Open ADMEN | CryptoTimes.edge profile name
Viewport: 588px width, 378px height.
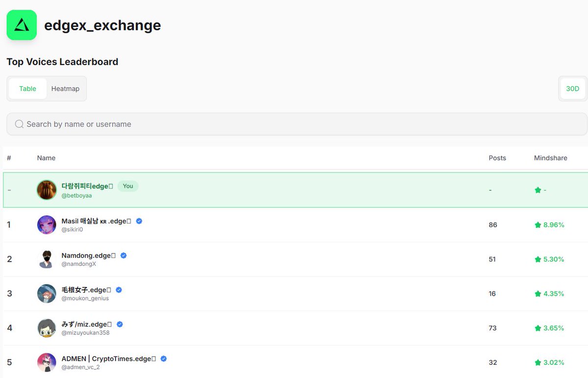(x=109, y=358)
